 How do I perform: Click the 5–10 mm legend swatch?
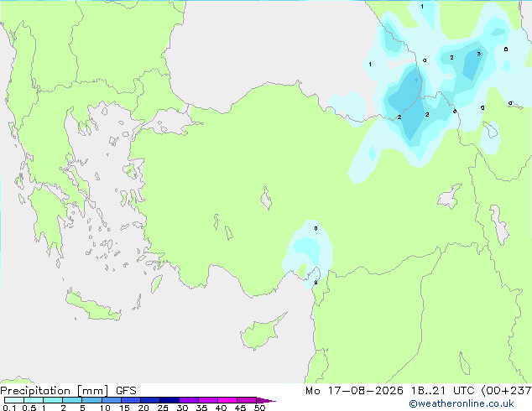pos(91,400)
